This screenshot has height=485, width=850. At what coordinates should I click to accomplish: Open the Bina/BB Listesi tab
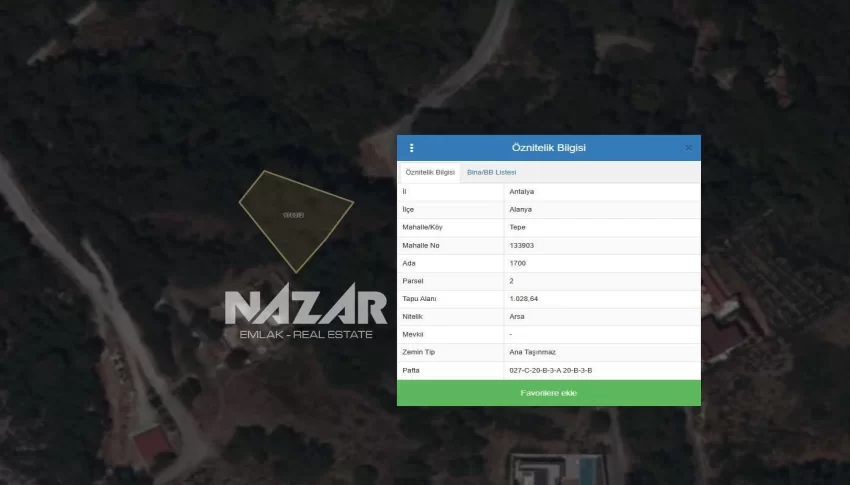coord(491,172)
